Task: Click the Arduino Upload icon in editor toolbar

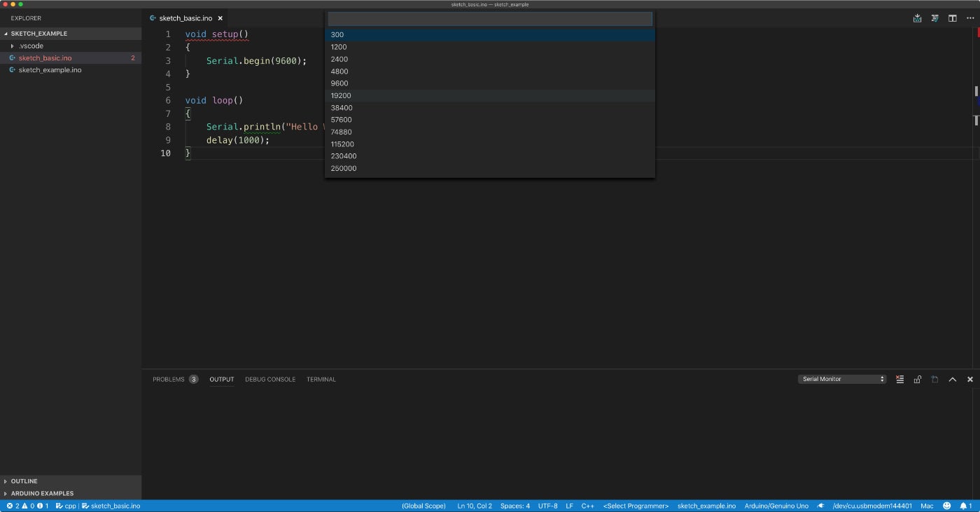Action: (x=918, y=18)
